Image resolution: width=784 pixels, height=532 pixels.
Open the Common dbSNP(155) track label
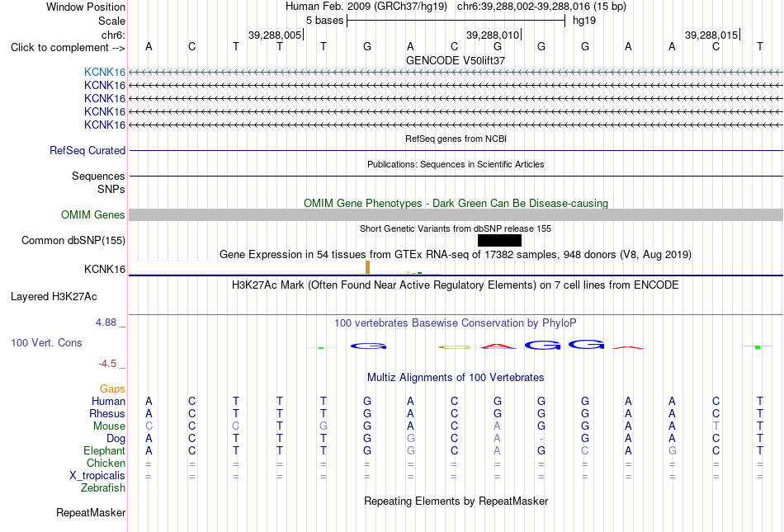click(73, 240)
